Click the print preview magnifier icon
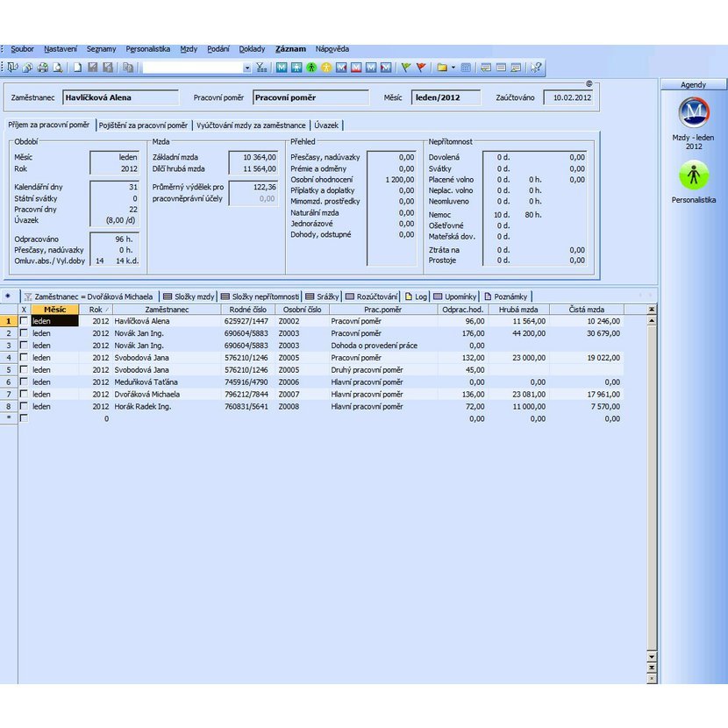The image size is (728, 728). pos(58,68)
